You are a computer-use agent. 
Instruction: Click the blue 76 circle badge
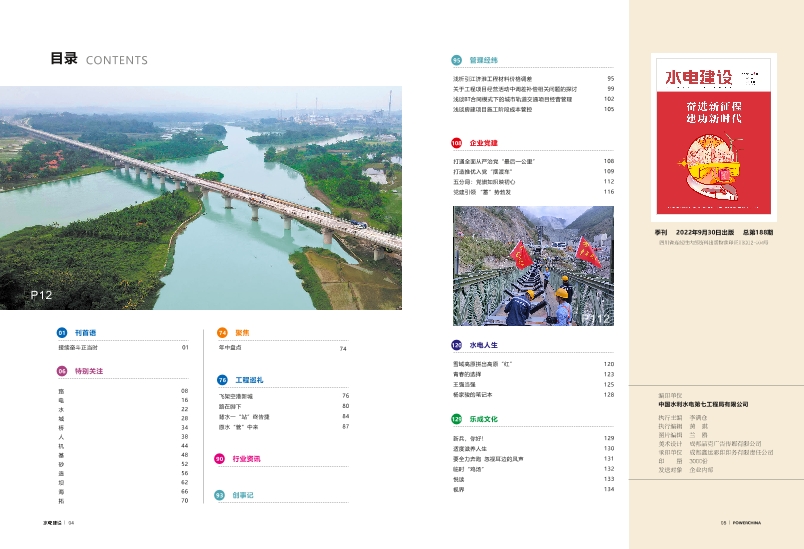[222, 380]
